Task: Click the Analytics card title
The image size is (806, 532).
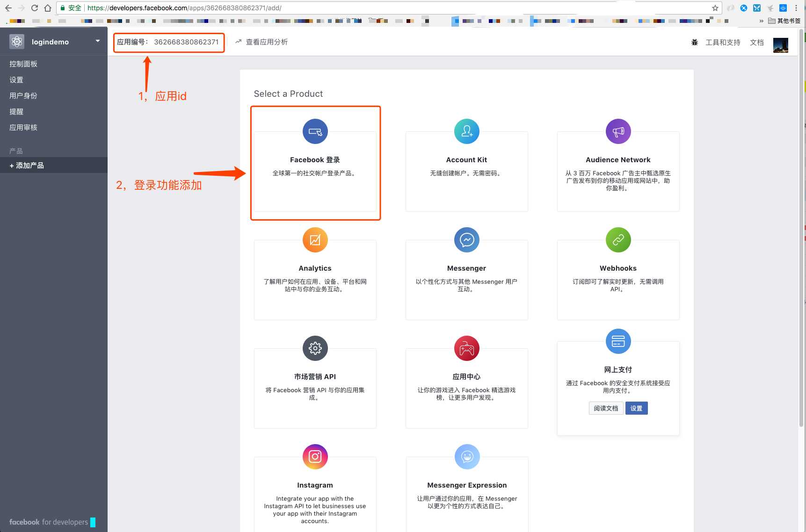Action: pos(315,268)
